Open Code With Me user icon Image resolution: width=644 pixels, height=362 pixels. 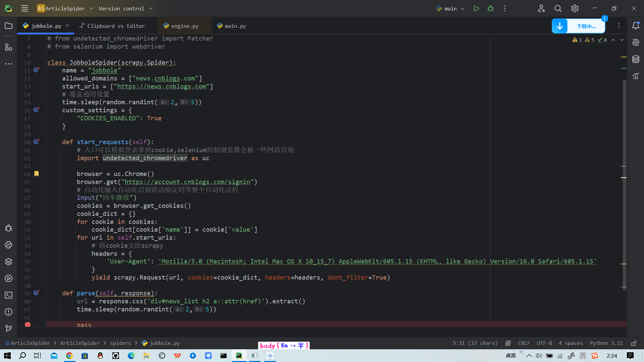pos(541,8)
